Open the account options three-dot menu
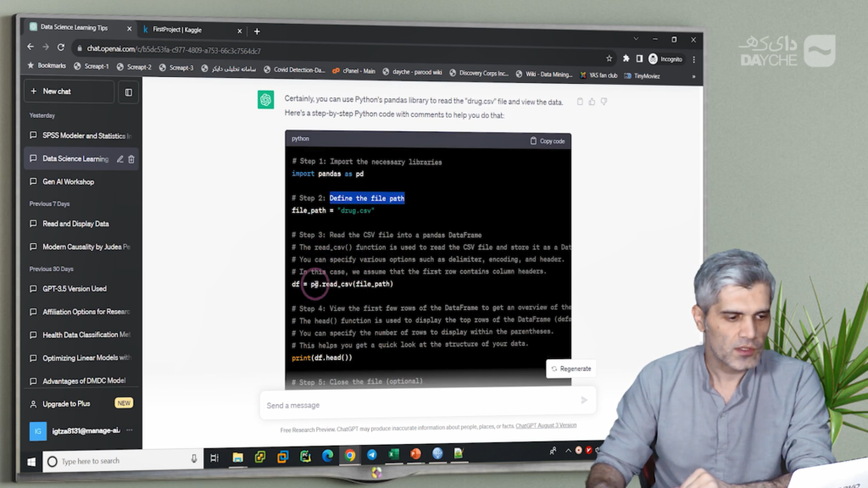The height and width of the screenshot is (488, 868). coord(130,430)
